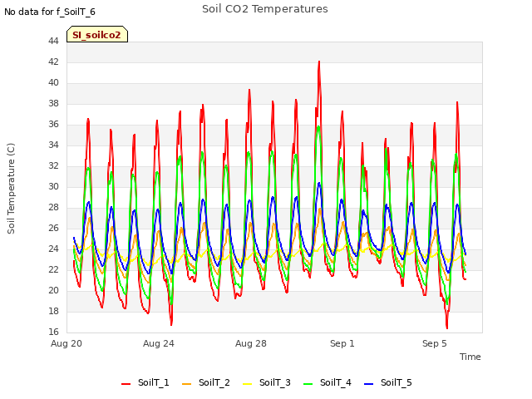
Task: Click the Soil Temperature (C) axis label
Action: click(11, 189)
